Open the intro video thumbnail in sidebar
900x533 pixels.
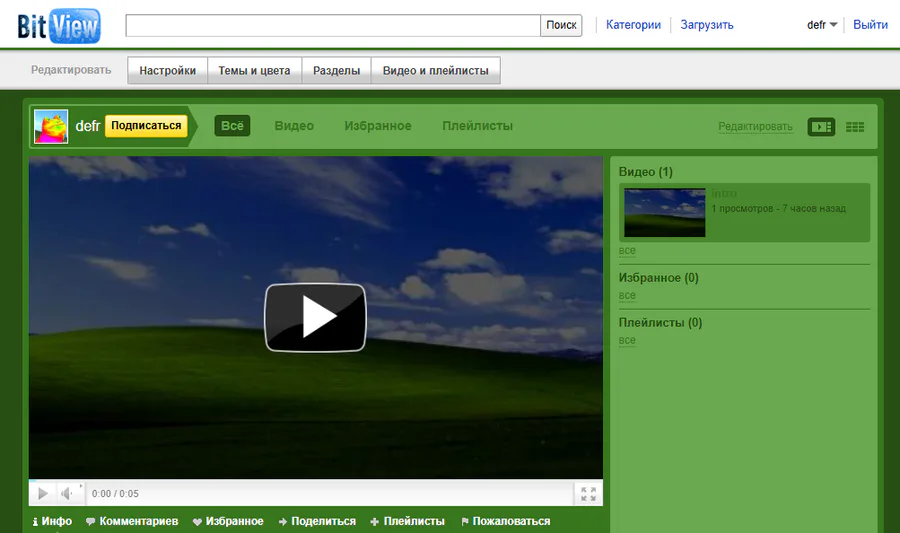click(x=665, y=213)
